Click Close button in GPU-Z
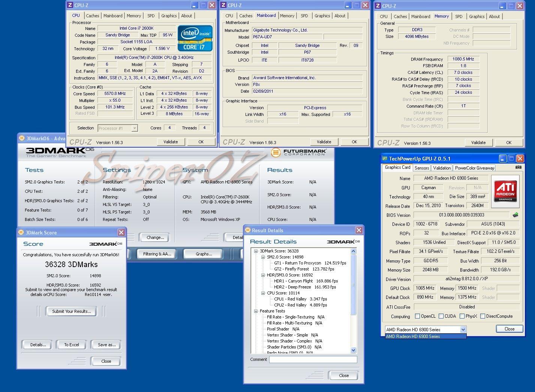 pyautogui.click(x=510, y=329)
